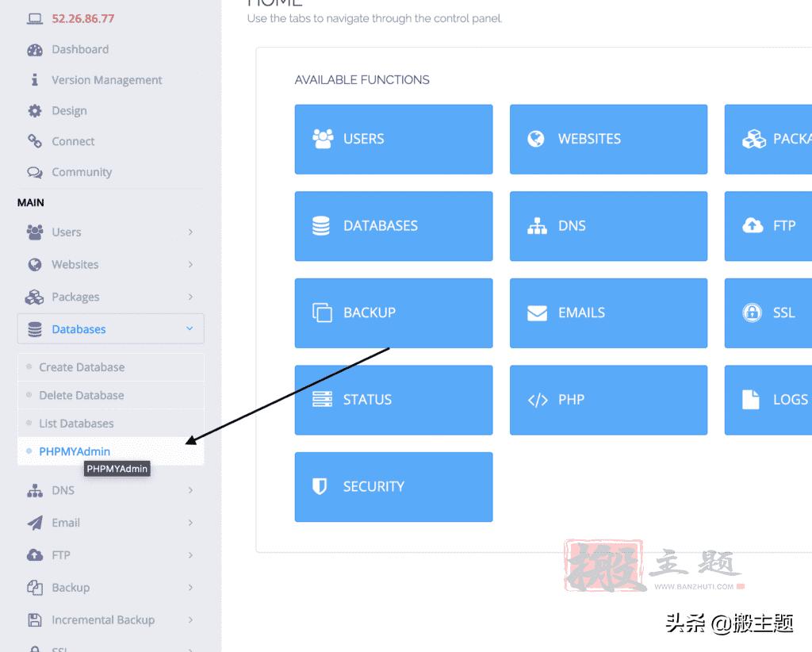Viewport: 812px width, 652px height.
Task: Select the EMAILS envelope tile
Action: pos(608,313)
